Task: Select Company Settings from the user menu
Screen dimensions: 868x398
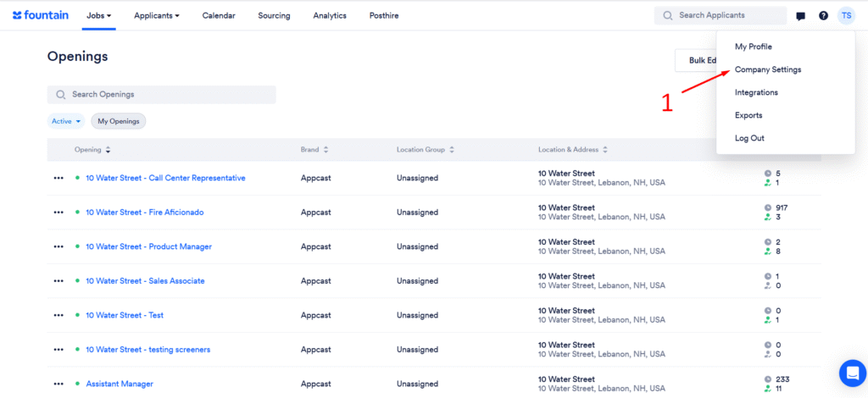Action: 767,69
